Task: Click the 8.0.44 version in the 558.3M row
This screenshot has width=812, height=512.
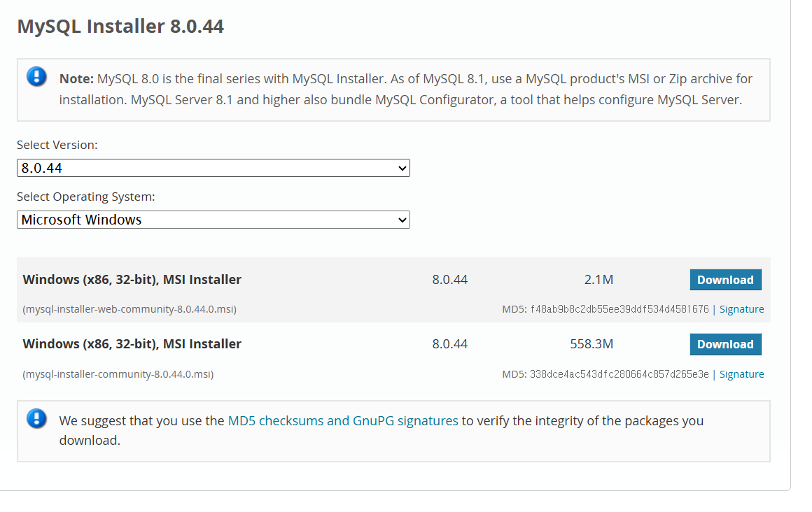Action: click(450, 343)
